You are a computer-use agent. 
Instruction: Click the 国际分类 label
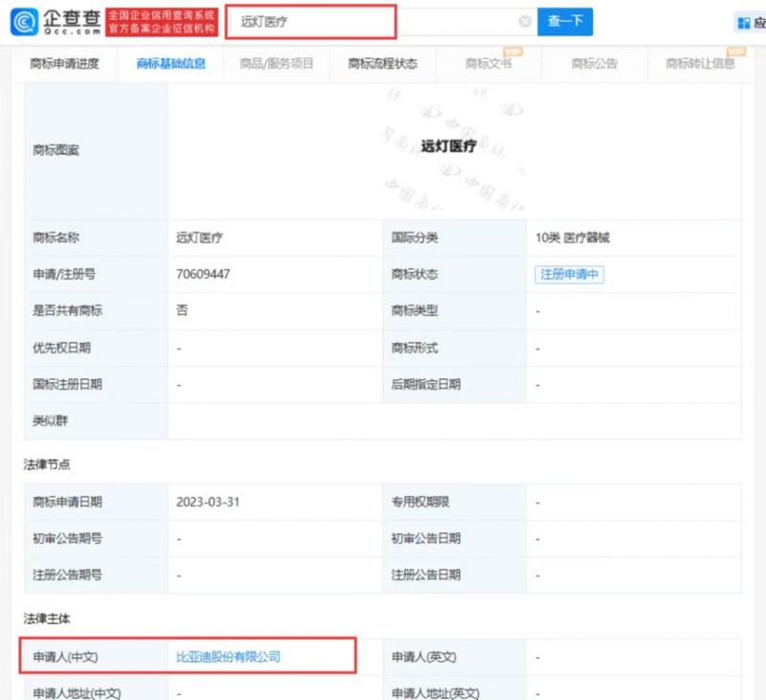coord(415,237)
